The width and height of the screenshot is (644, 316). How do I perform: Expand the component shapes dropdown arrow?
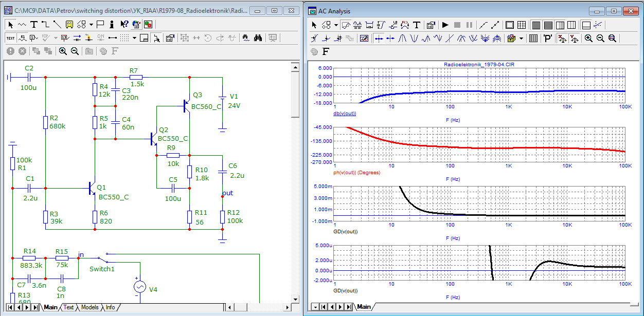[91, 24]
